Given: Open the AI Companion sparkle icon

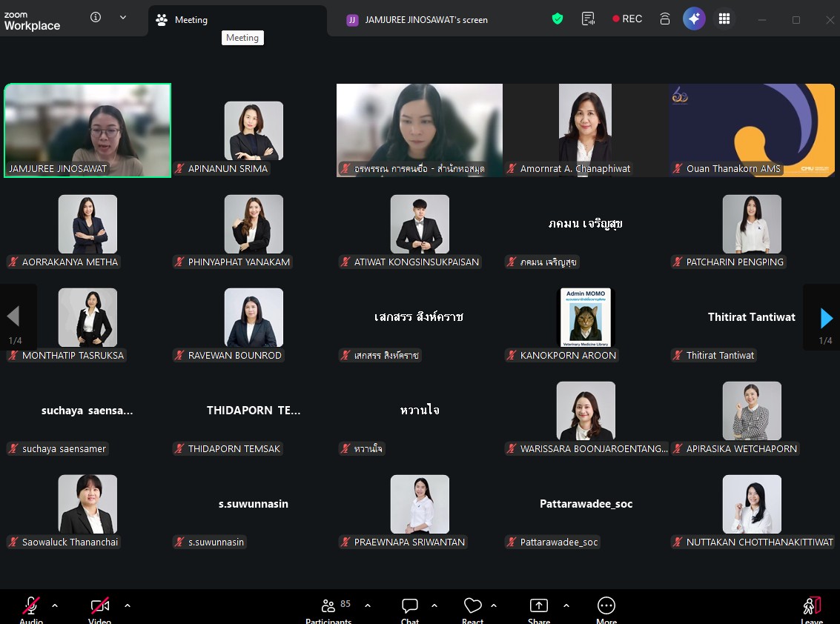Looking at the screenshot, I should pos(694,19).
